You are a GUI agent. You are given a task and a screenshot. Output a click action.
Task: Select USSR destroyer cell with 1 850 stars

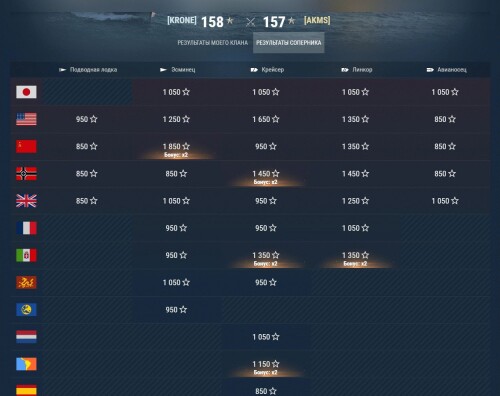point(176,147)
